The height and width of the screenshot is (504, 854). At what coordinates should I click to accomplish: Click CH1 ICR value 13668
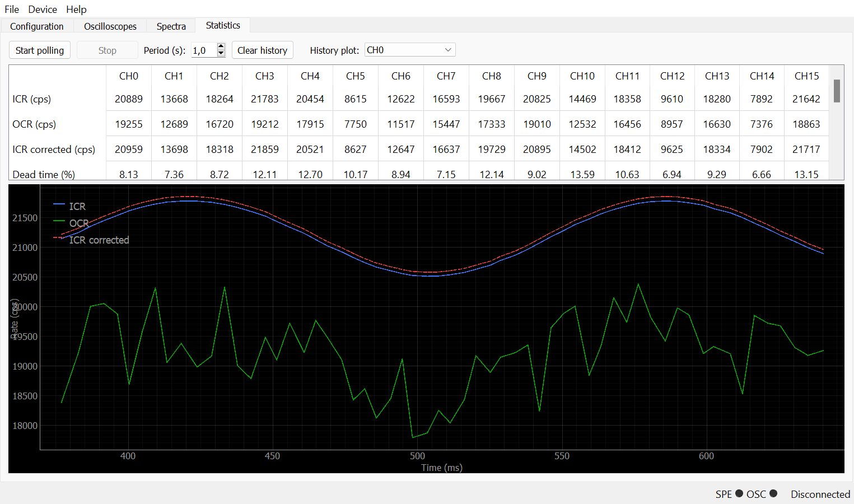[x=174, y=99]
